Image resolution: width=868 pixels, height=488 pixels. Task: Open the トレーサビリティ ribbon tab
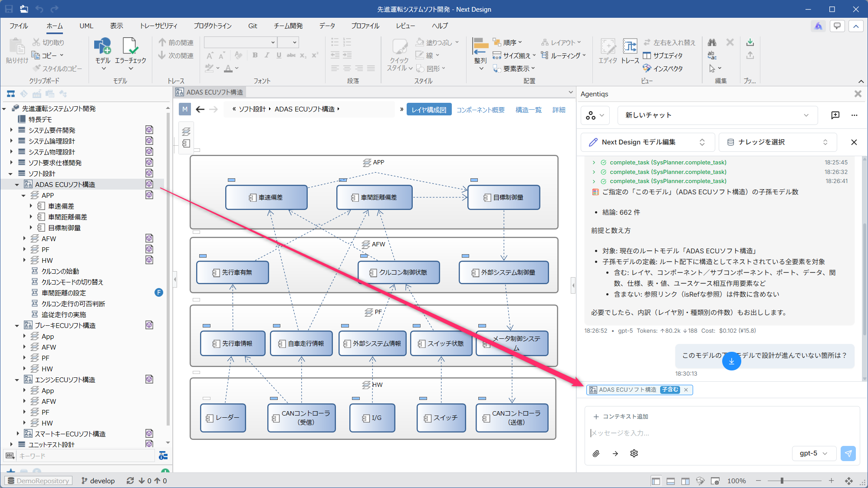(x=158, y=26)
